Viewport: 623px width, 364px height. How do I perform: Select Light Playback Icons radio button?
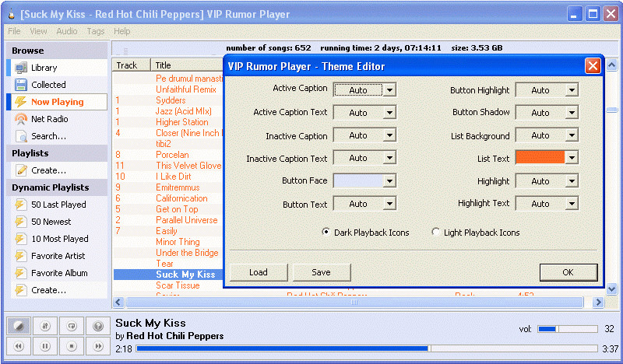435,232
